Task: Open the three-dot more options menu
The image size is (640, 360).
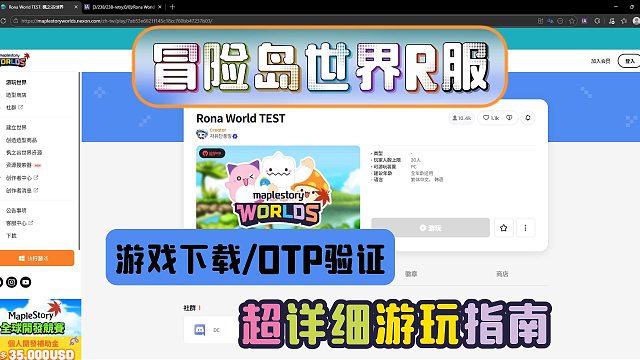Action: click(x=525, y=228)
